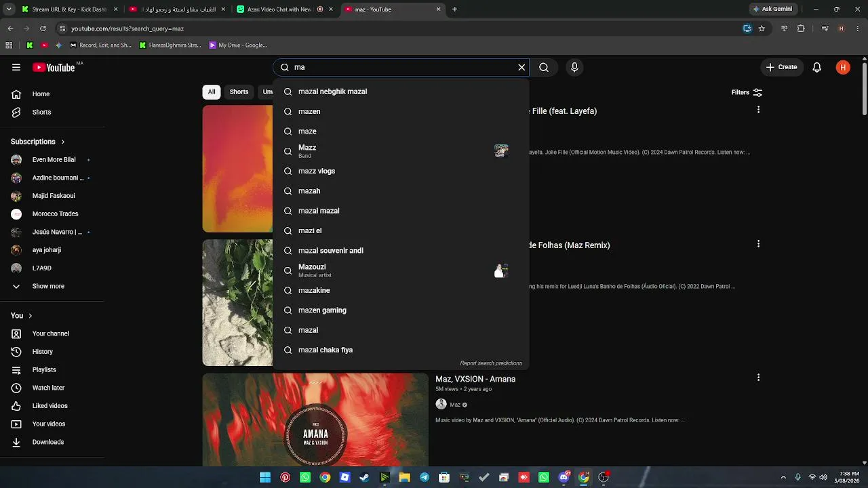Click Report search predictions
The width and height of the screenshot is (868, 488).
[491, 363]
